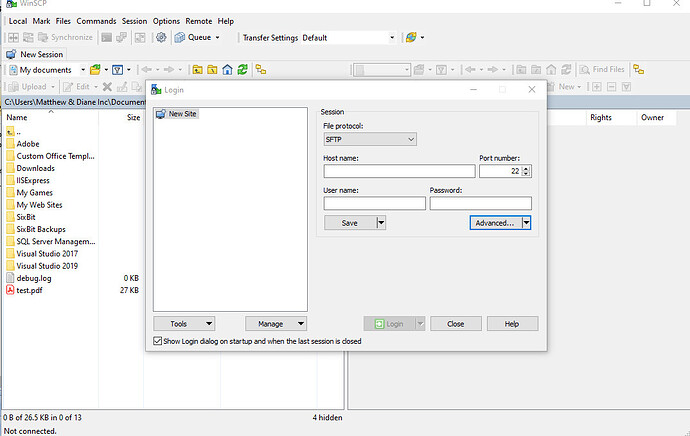
Task: Click the Queue icon in toolbar
Action: (180, 37)
